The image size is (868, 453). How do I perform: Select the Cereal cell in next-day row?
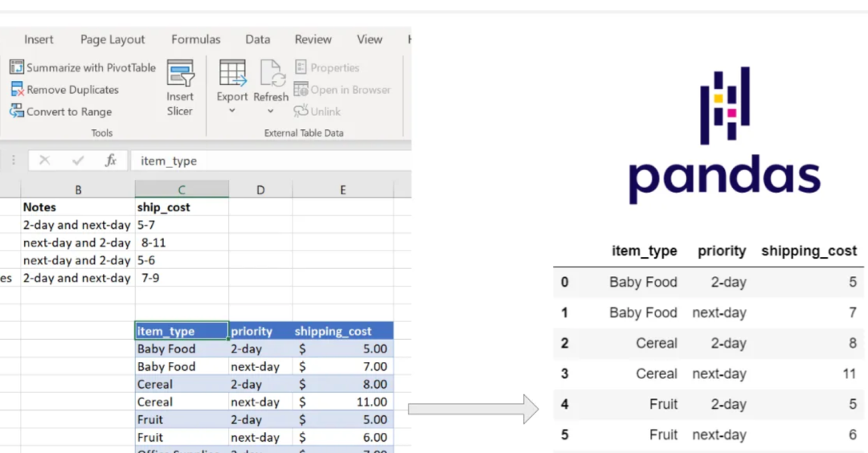182,402
